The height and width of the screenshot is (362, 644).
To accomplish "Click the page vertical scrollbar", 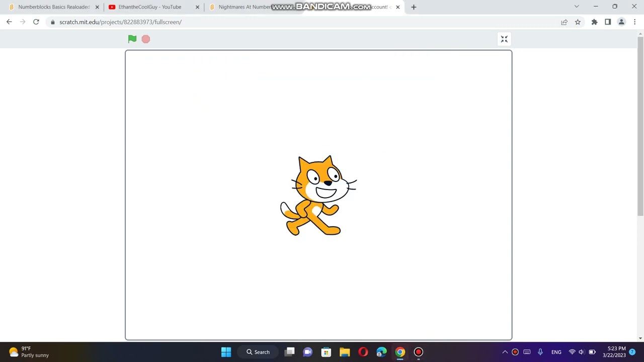I will pos(640,126).
